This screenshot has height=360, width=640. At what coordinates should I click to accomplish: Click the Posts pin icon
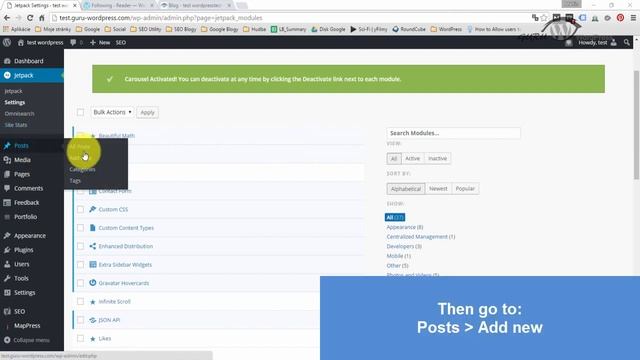[7, 146]
